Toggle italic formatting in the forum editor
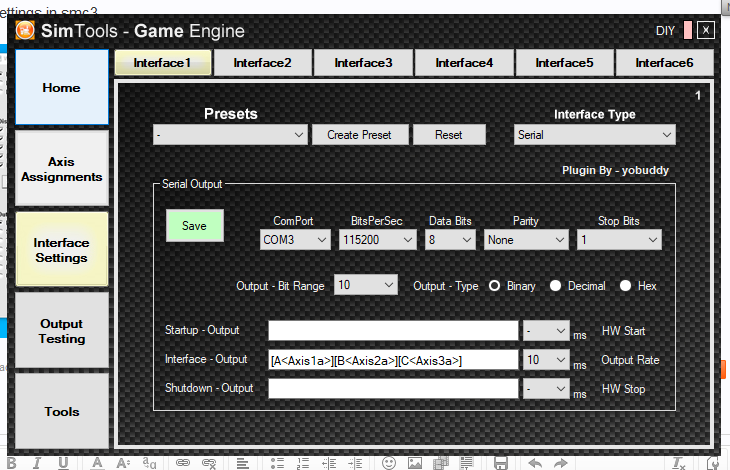The height and width of the screenshot is (470, 730). coord(37,463)
